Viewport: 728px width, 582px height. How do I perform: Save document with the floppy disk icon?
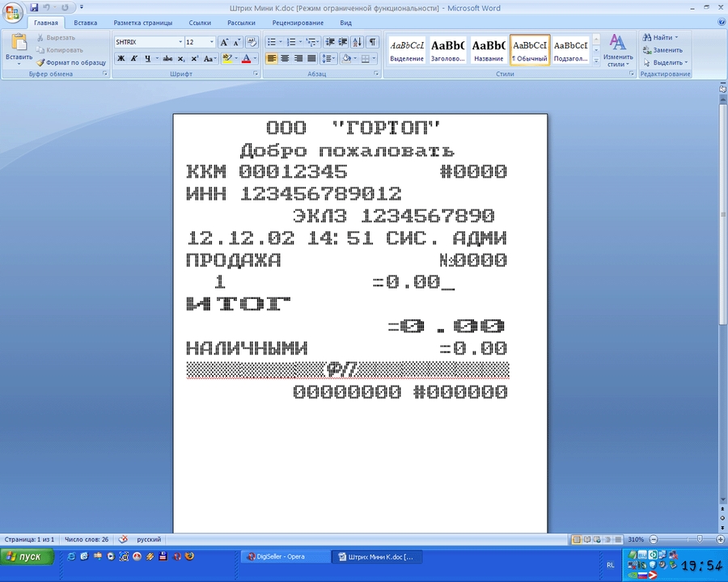click(x=35, y=7)
